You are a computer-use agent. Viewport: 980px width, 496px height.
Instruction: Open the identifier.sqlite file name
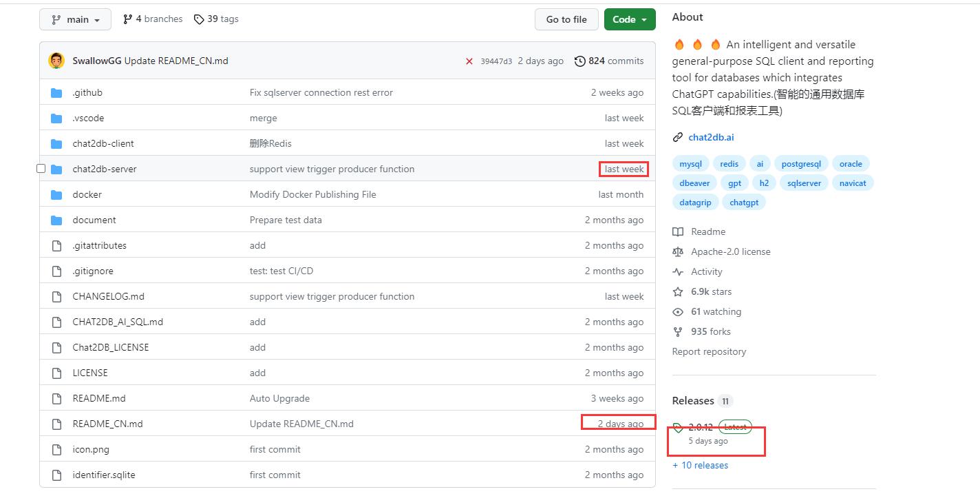(104, 475)
